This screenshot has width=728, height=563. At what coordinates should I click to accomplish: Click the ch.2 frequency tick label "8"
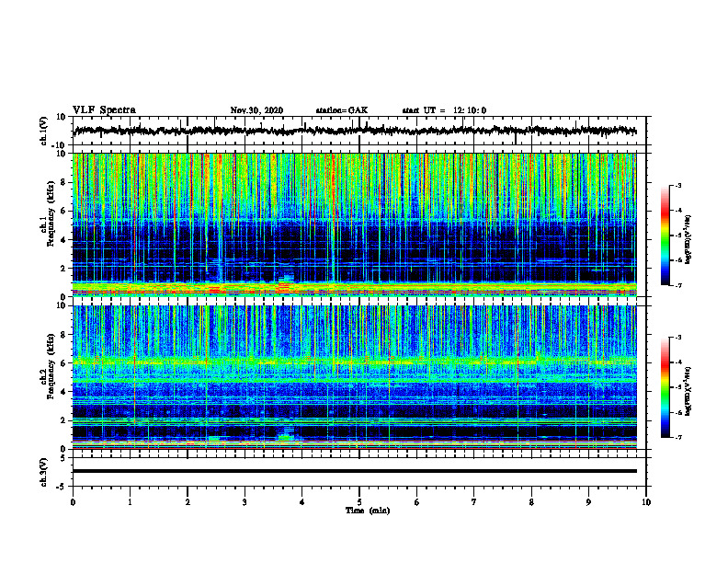pos(64,335)
